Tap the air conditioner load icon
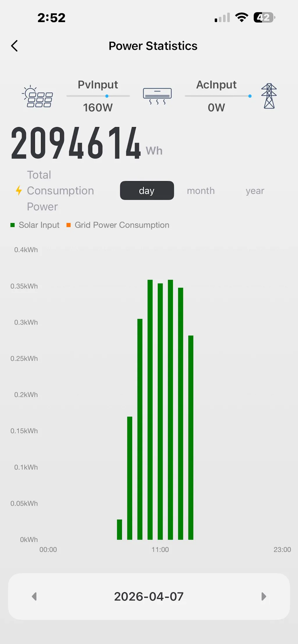This screenshot has width=298, height=644. [157, 96]
